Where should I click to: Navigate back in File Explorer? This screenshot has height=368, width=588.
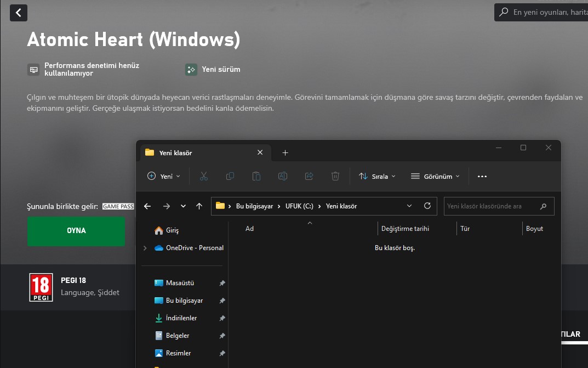coord(147,206)
